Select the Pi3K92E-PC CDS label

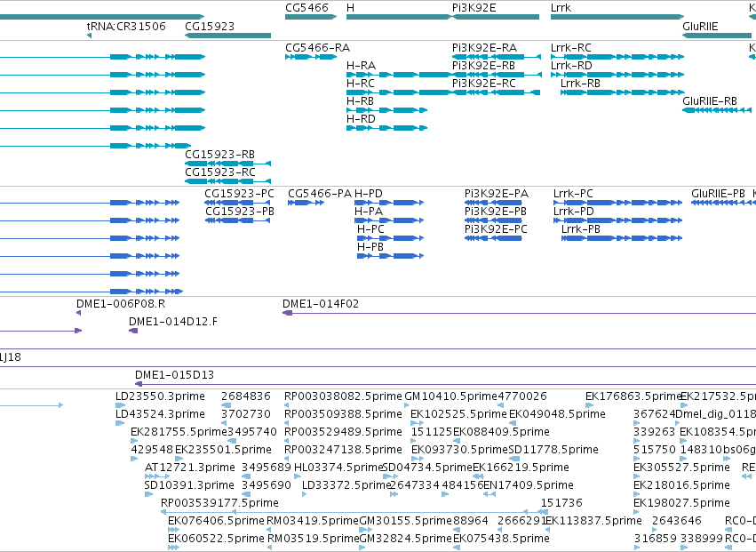[x=496, y=229]
